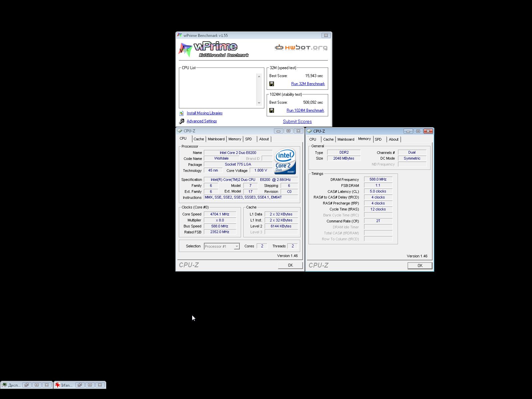
Task: Open the SPD tab in left CPU-Z
Action: [x=249, y=139]
